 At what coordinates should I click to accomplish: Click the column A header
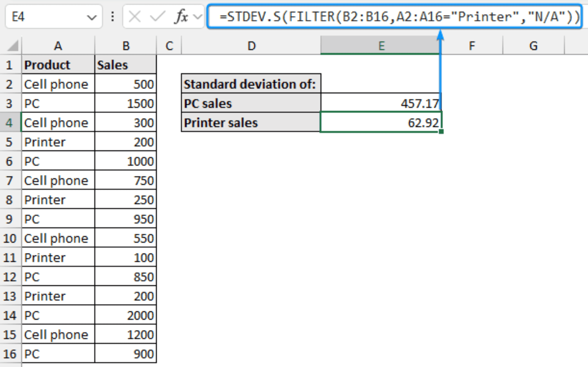point(58,46)
